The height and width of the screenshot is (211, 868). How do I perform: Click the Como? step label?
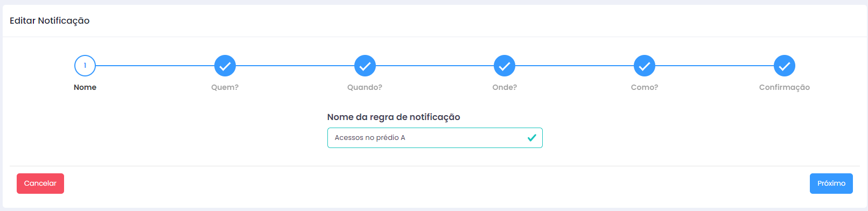coord(645,87)
